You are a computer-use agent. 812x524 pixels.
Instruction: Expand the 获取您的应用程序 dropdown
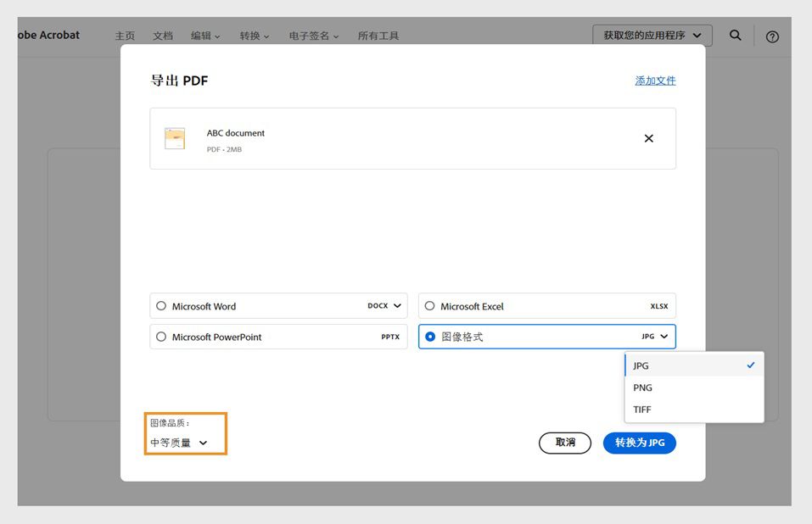click(652, 35)
